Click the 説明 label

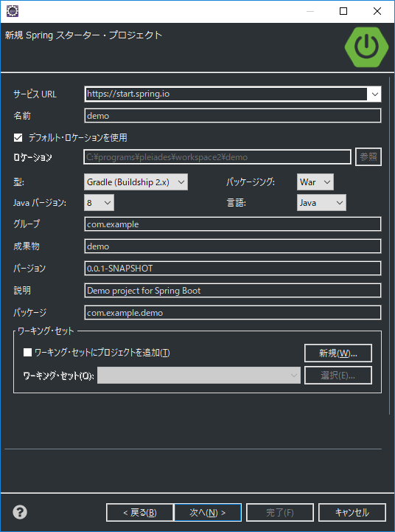click(x=22, y=291)
